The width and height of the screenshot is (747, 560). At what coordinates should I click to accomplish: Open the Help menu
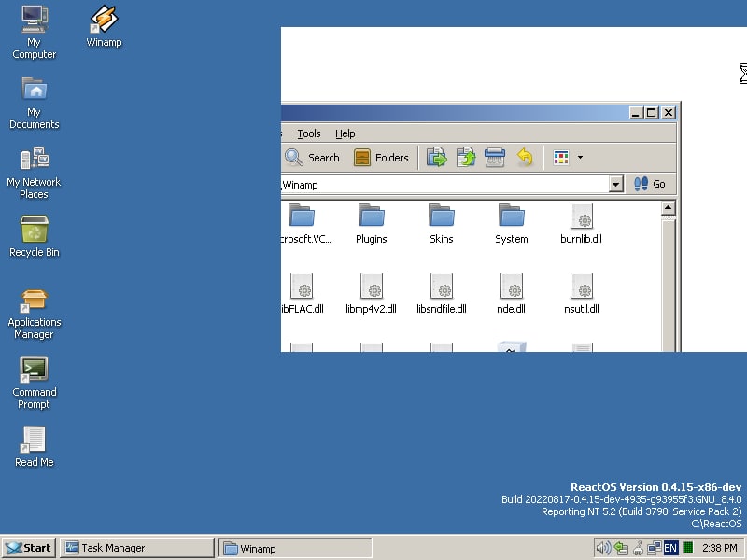tap(345, 133)
